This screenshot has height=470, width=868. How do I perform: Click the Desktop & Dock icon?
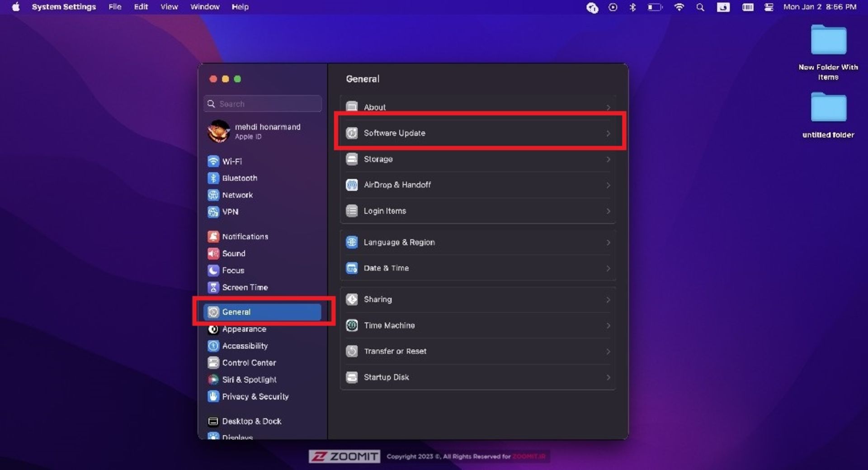pyautogui.click(x=213, y=421)
